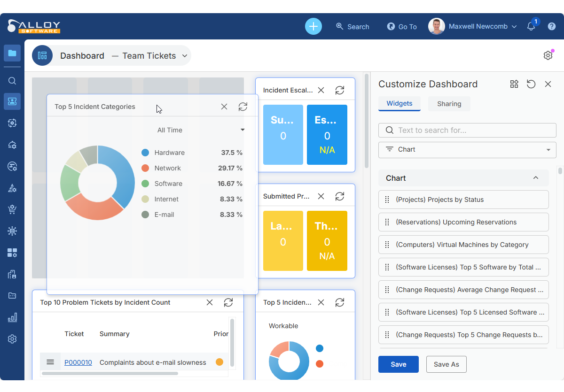Click the Save button

(x=398, y=364)
